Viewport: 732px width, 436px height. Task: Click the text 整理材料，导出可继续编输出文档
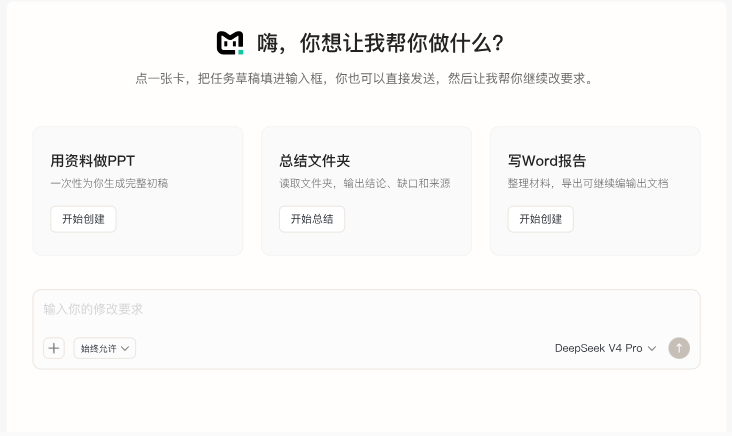pos(588,183)
